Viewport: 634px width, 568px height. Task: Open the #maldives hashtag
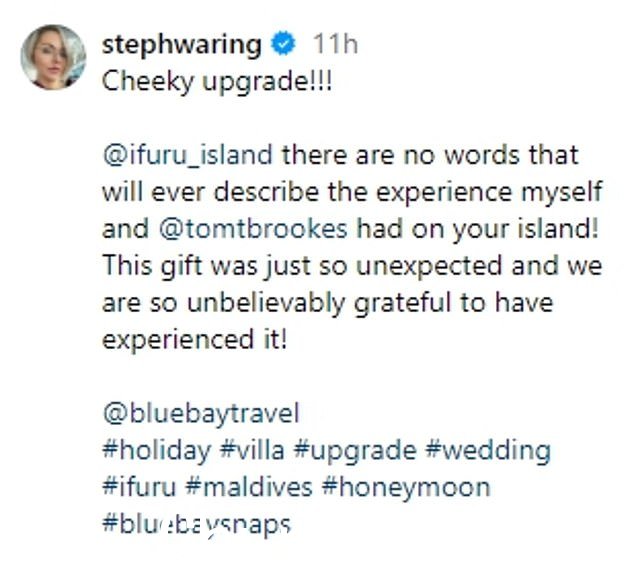click(249, 487)
